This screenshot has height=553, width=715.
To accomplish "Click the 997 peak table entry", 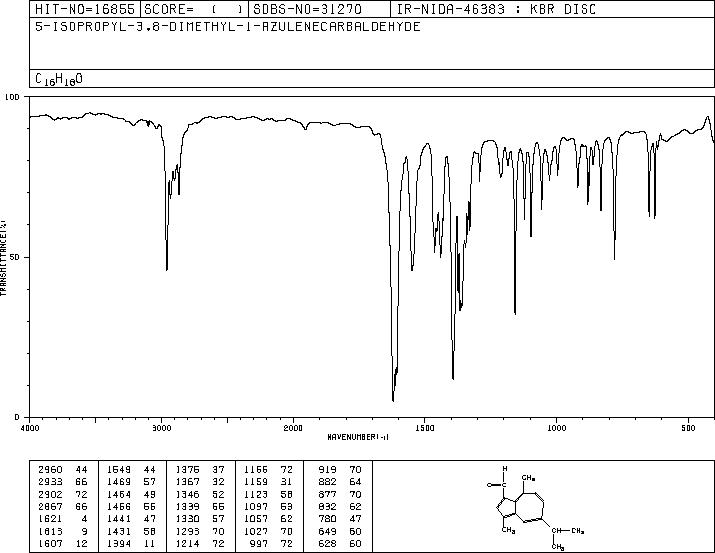I will [x=271, y=544].
